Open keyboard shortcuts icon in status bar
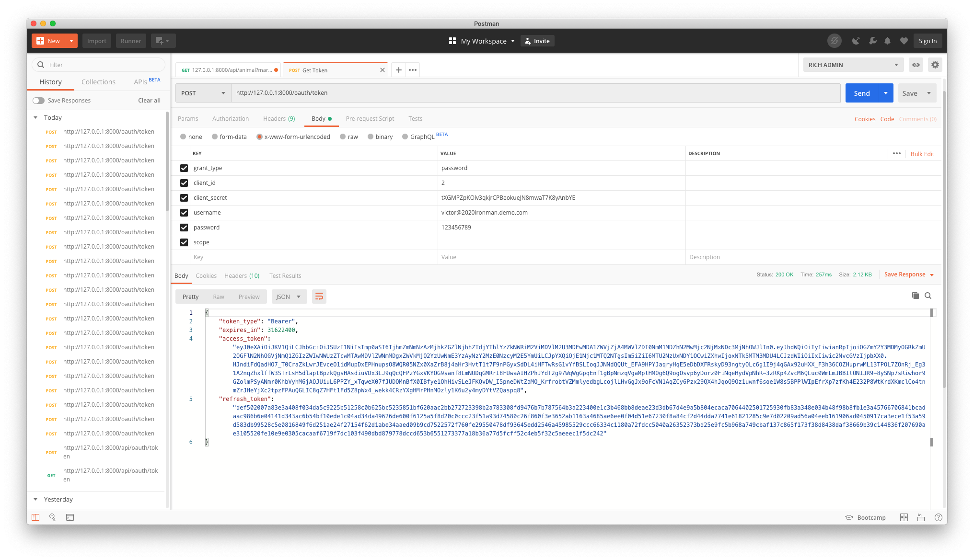This screenshot has height=560, width=974. (921, 517)
